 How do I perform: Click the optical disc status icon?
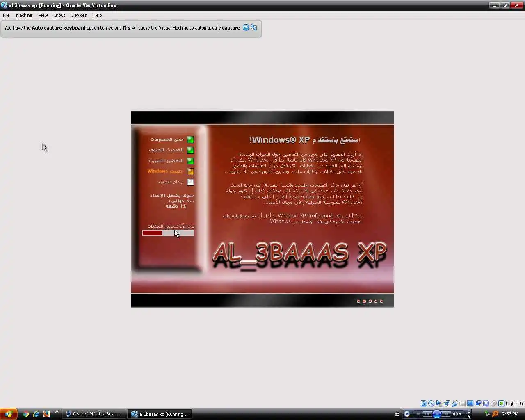pos(431,404)
